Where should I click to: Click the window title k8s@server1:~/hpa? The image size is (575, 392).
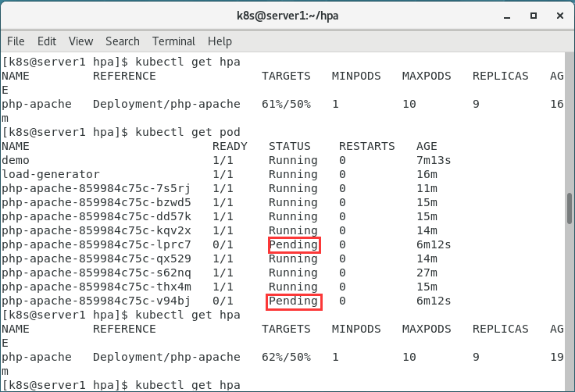(287, 16)
